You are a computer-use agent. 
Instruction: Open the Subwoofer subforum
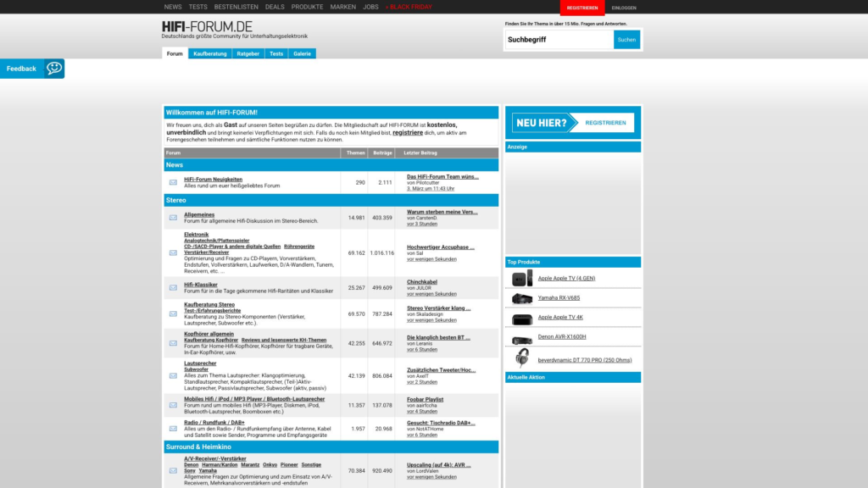[x=196, y=369]
